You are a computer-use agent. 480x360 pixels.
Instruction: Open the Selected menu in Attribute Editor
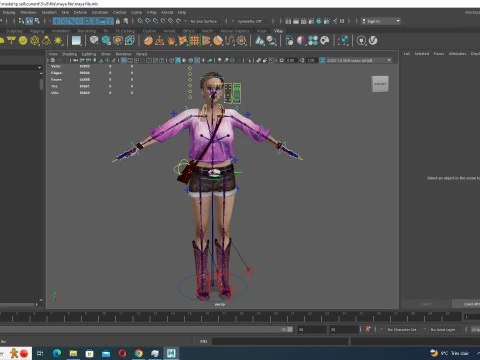pyautogui.click(x=422, y=54)
